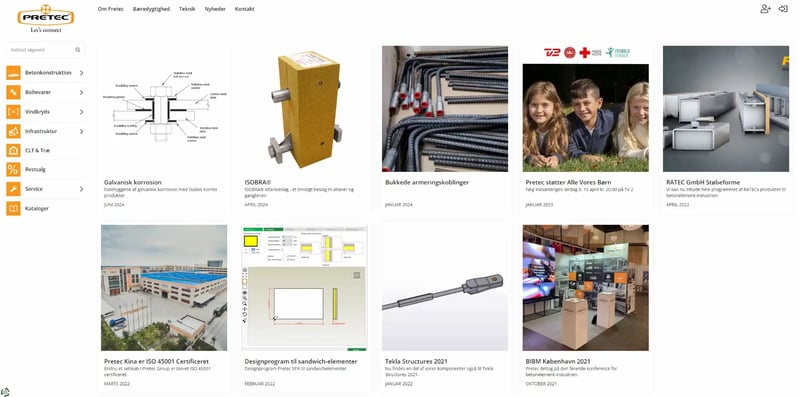Screen dimensions: 799x397
Task: Expand the Boltevarer submenu arrow
Action: [x=82, y=92]
